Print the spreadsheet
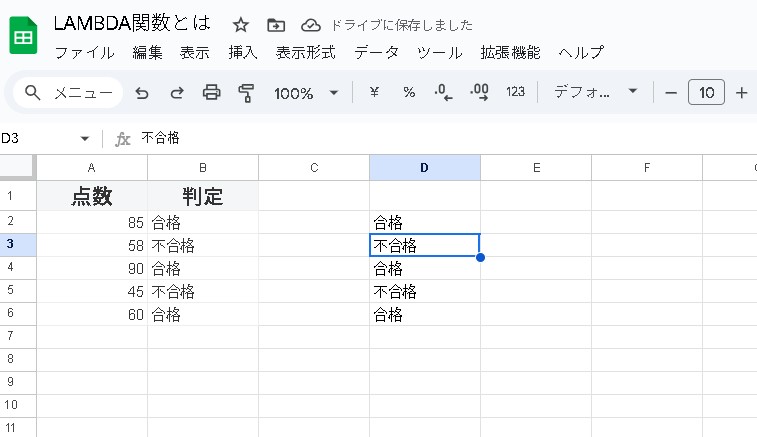The image size is (757, 437). coord(212,93)
